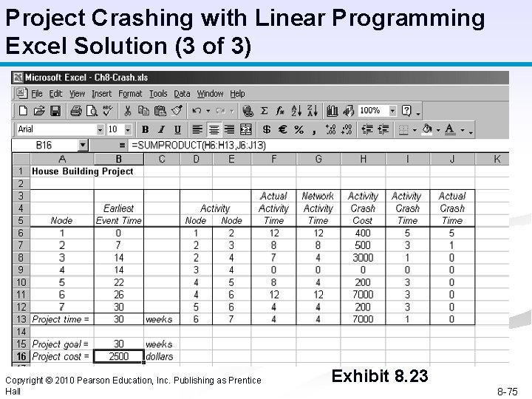Toggle Align Right

tap(230, 129)
